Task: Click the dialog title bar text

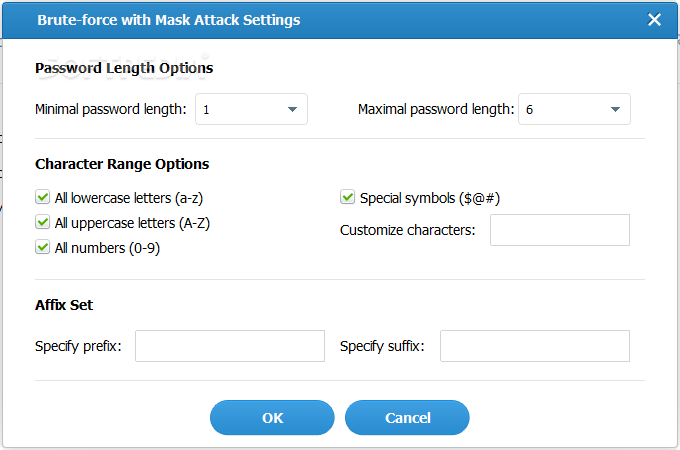Action: pyautogui.click(x=169, y=20)
